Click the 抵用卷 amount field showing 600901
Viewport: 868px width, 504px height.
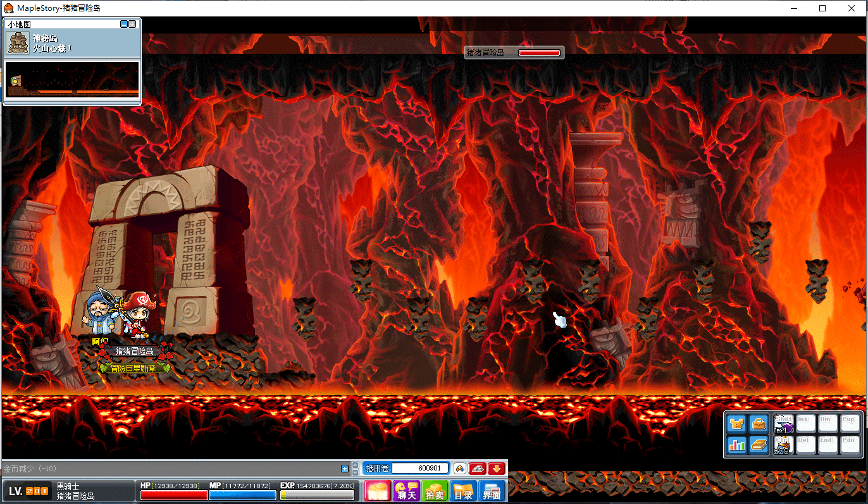coord(420,468)
